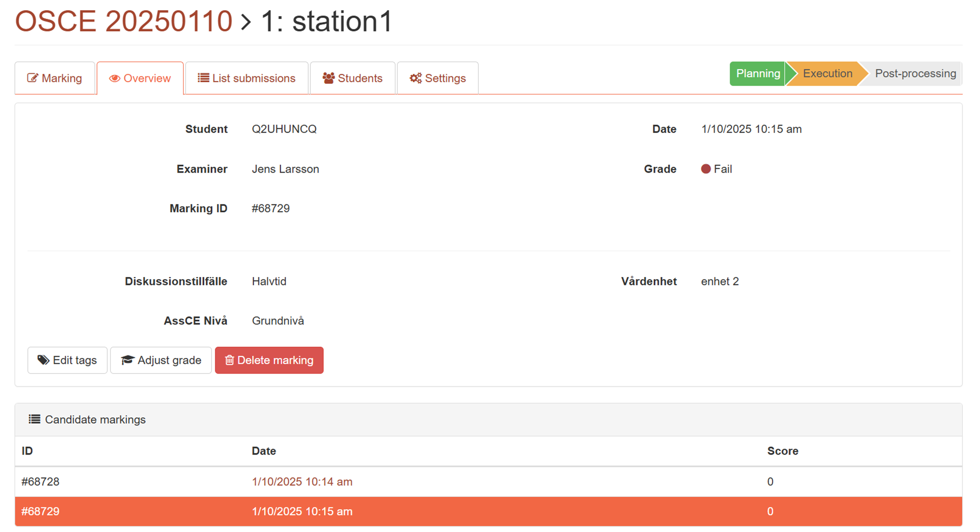Click the list icon beside Candidate markings
This screenshot has height=532, width=980.
[34, 419]
